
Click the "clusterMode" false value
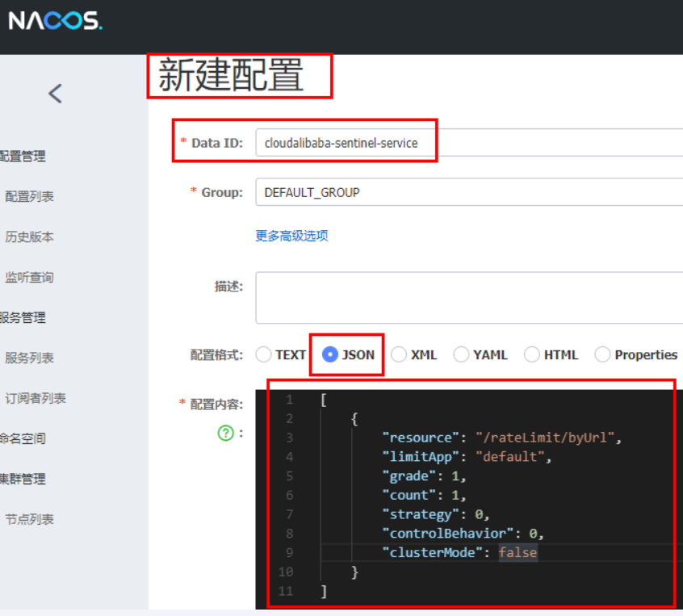518,552
